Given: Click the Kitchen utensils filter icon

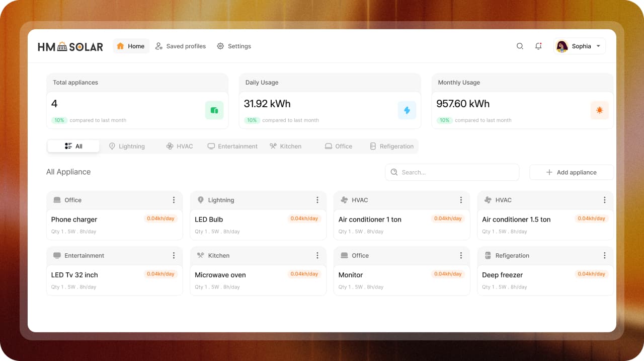Looking at the screenshot, I should click(x=272, y=146).
